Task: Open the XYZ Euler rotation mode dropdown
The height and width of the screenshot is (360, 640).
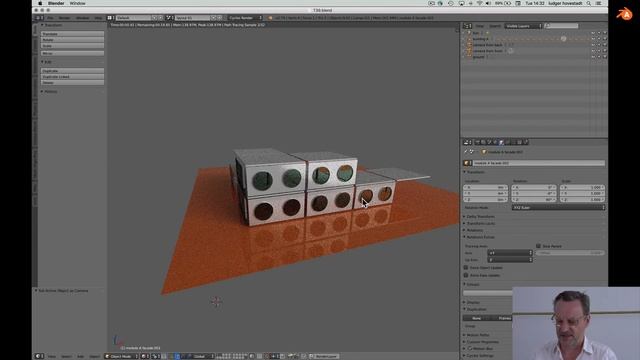Action: pos(558,208)
